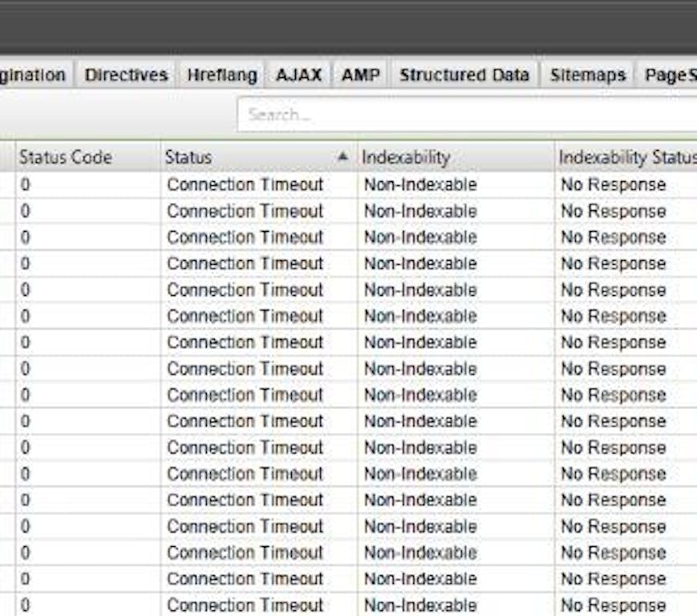Click the last visible row's Connection Timeout
This screenshot has height=616, width=697.
[245, 606]
